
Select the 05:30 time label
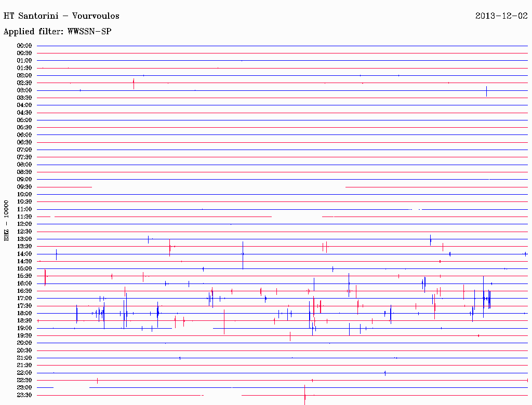click(24, 128)
